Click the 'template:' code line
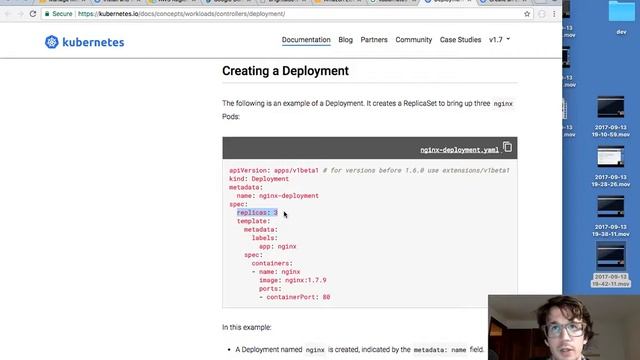Screen dimensions: 640x360 tap(253, 221)
